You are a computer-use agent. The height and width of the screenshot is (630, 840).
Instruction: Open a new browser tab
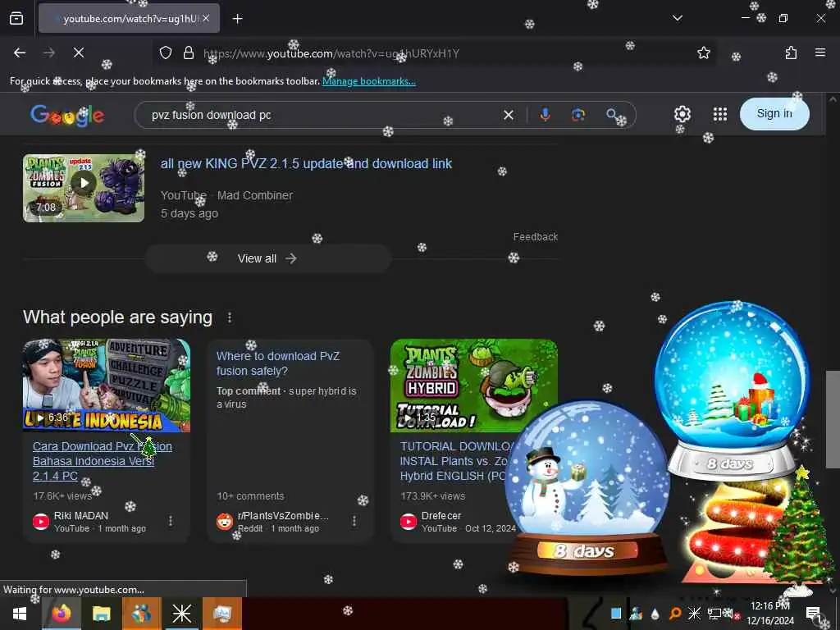point(237,19)
